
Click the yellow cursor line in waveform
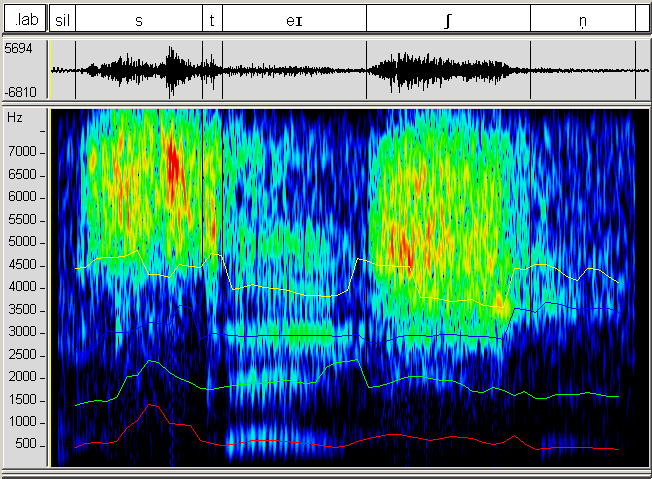pos(50,70)
